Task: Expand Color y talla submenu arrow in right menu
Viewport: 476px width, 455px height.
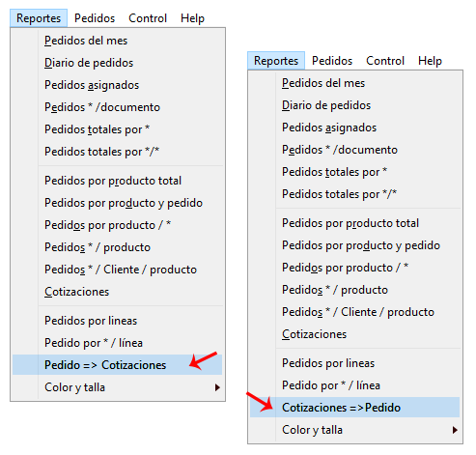Action: tap(455, 430)
